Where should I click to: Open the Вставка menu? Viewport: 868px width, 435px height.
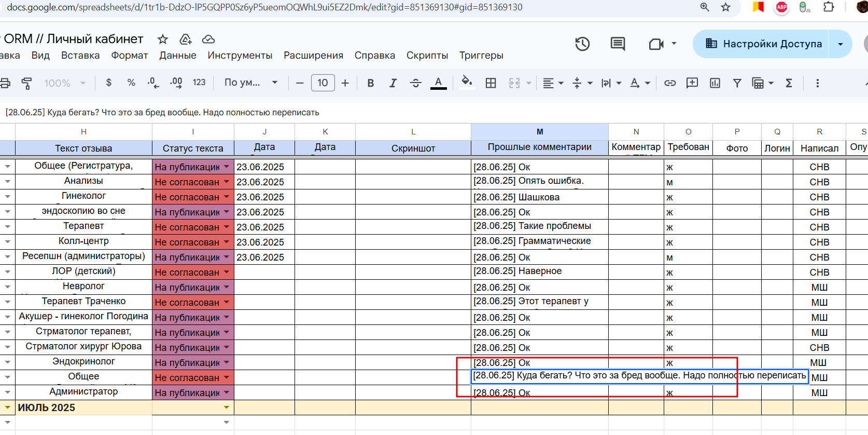click(x=80, y=56)
